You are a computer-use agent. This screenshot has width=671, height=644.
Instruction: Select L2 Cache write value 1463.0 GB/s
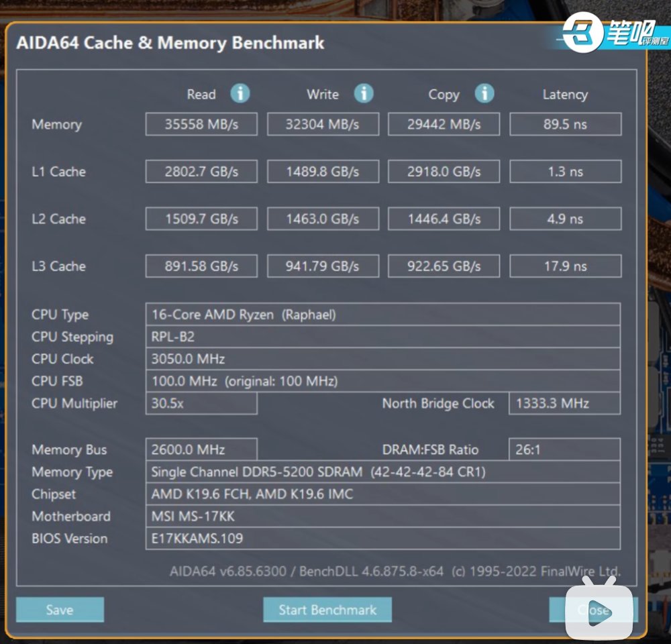pyautogui.click(x=323, y=219)
